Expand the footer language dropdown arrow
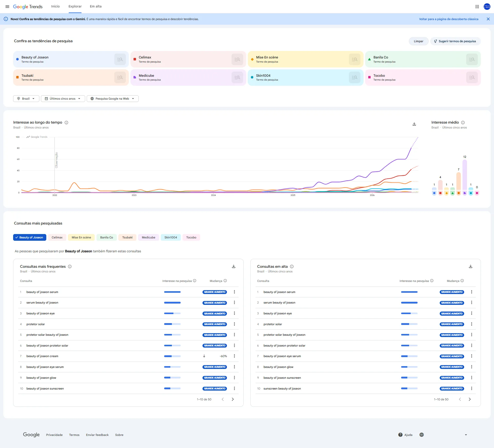Image resolution: width=494 pixels, height=448 pixels. point(466,435)
